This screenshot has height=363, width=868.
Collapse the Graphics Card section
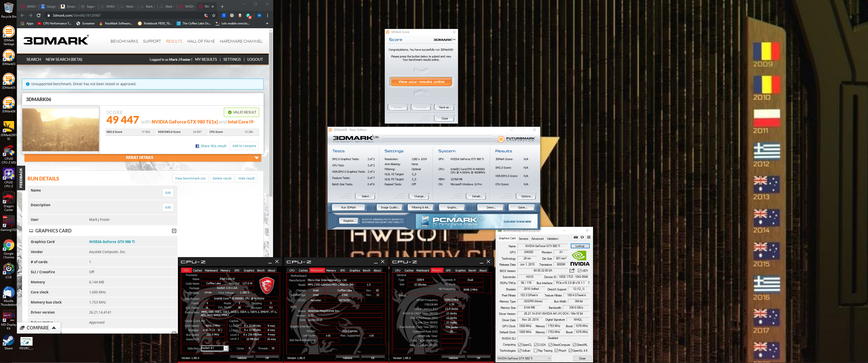(174, 231)
